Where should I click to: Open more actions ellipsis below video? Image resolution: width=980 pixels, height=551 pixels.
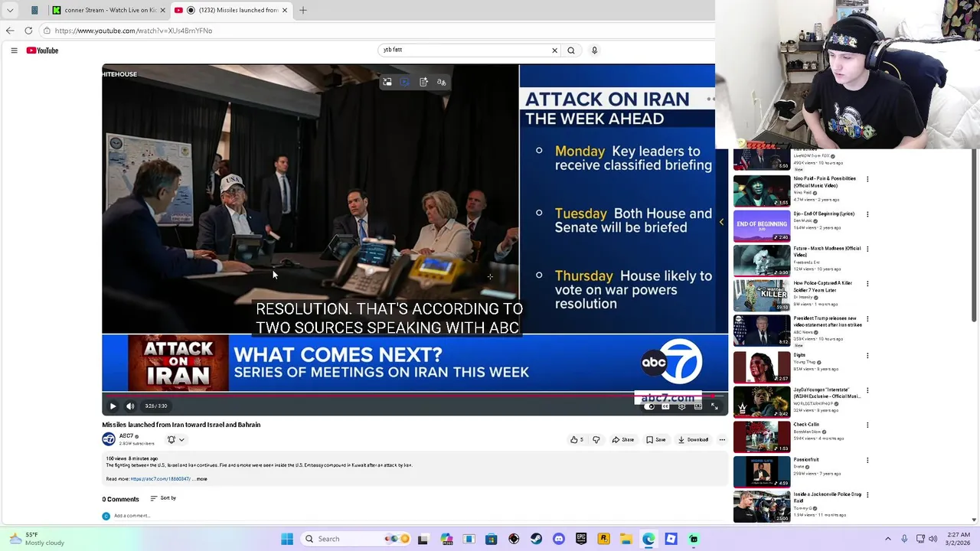pos(722,440)
